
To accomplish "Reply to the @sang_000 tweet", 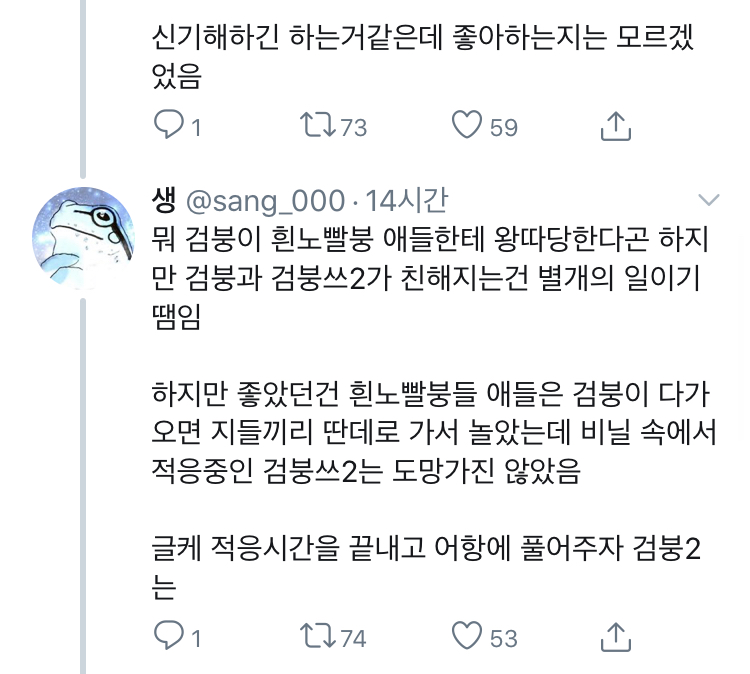I will [x=168, y=635].
